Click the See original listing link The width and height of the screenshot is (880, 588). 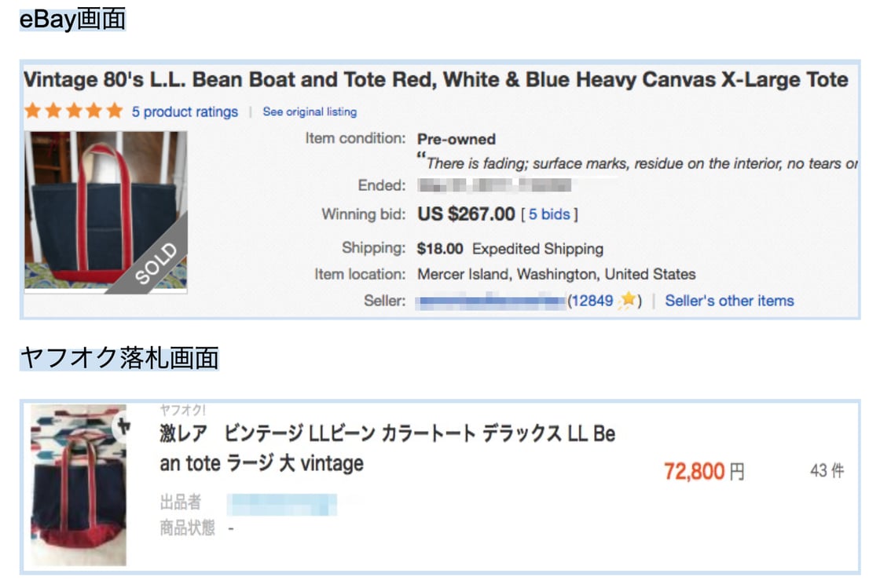[310, 111]
